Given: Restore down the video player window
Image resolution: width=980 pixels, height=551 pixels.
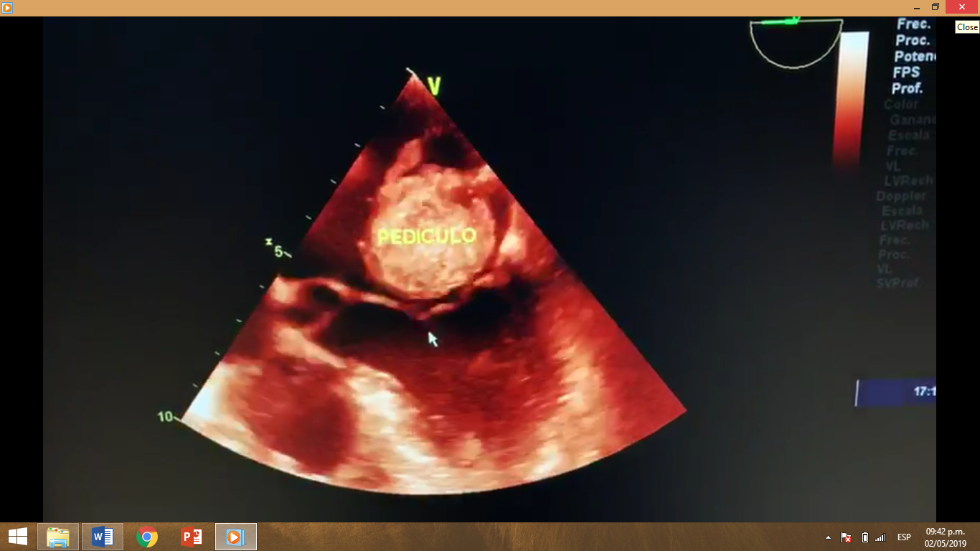Looking at the screenshot, I should pos(935,7).
